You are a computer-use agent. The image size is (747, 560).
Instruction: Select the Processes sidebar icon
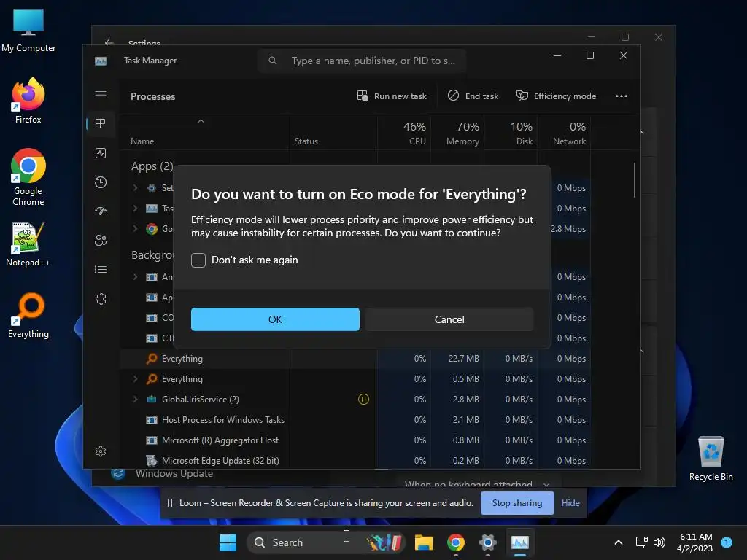coord(101,124)
